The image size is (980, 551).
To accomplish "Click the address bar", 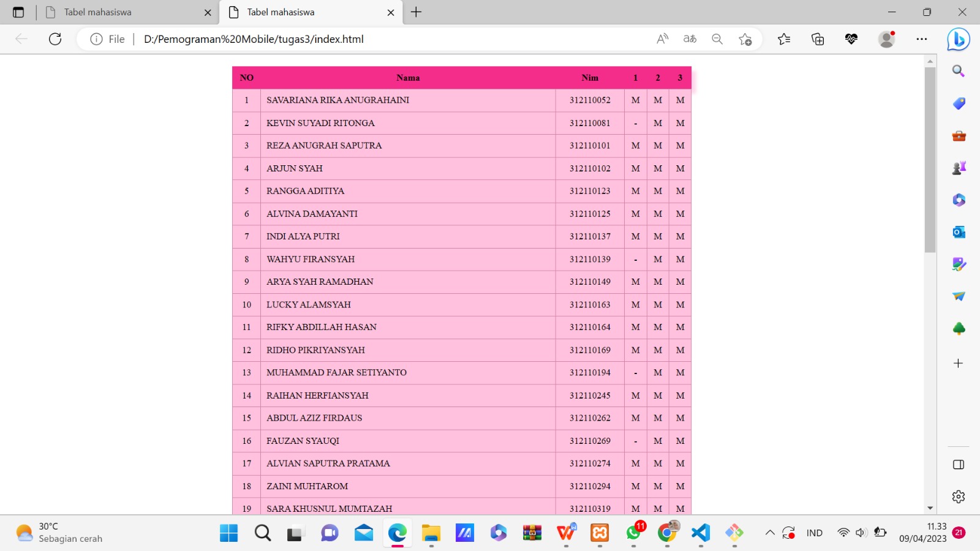I will click(x=367, y=39).
